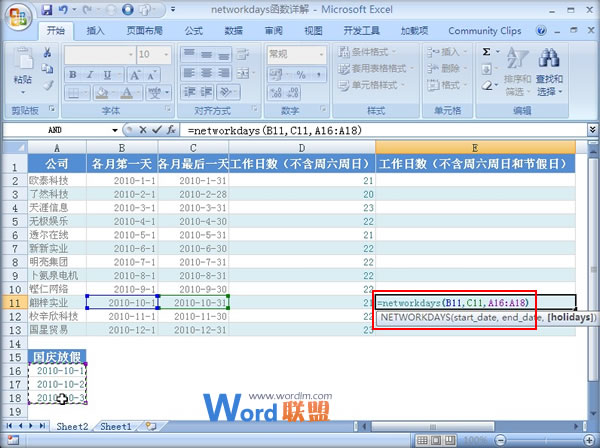Open 套用表格格式 dropdown
The height and width of the screenshot is (448, 600).
pos(376,68)
